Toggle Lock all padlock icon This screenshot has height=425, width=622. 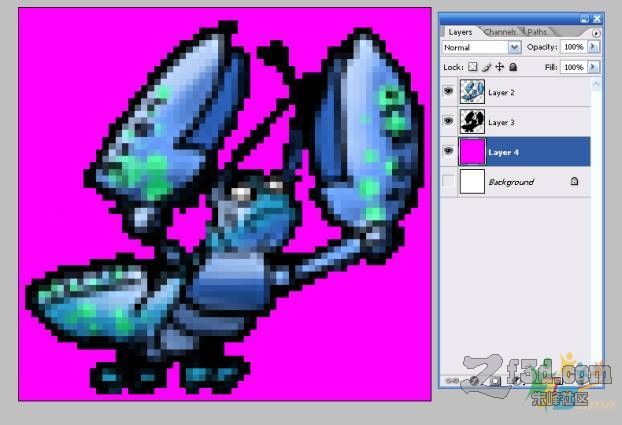[x=513, y=67]
